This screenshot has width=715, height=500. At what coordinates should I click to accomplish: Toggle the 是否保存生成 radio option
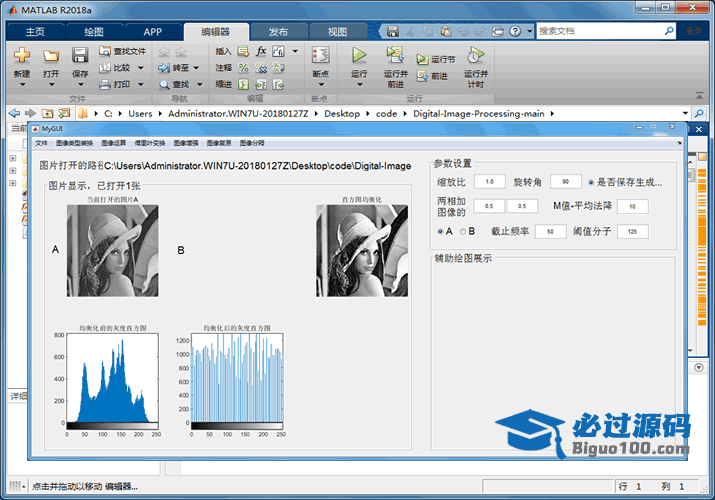tap(591, 182)
